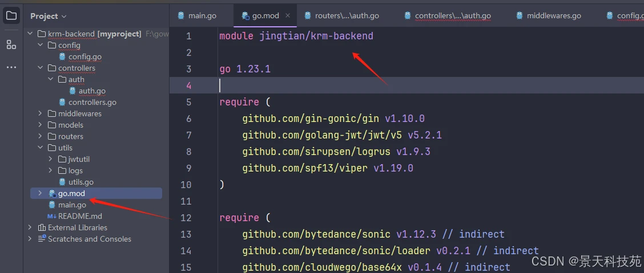Switch to the middlewares.go tab
644x273 pixels.
click(x=548, y=15)
